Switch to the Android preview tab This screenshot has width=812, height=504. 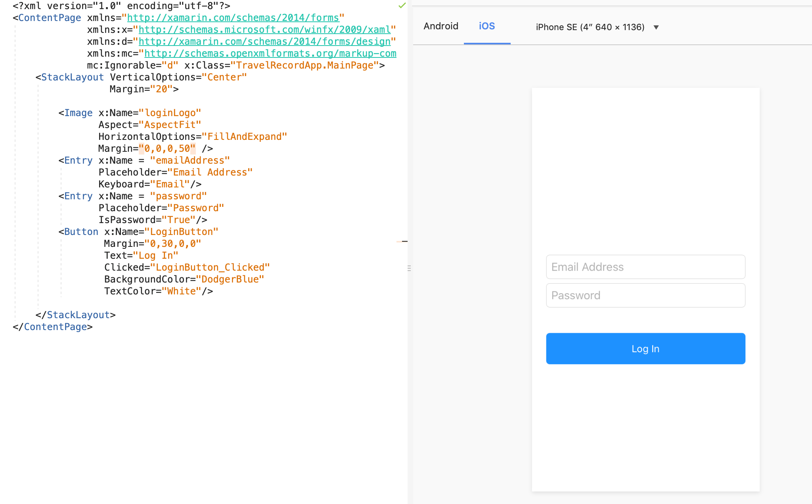coord(440,26)
